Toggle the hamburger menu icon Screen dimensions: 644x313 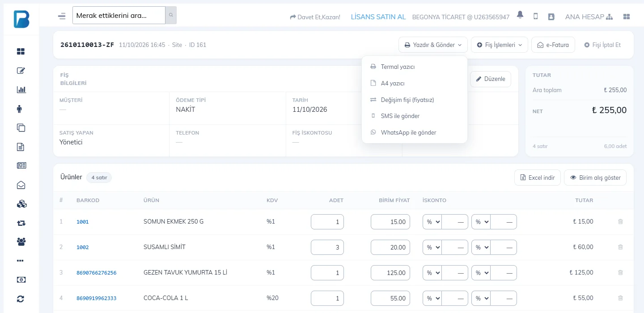coord(62,17)
